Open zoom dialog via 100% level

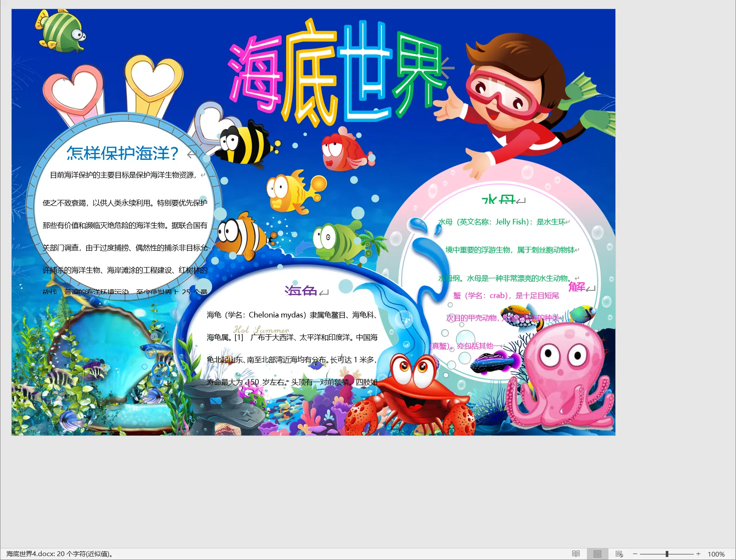pyautogui.click(x=716, y=554)
